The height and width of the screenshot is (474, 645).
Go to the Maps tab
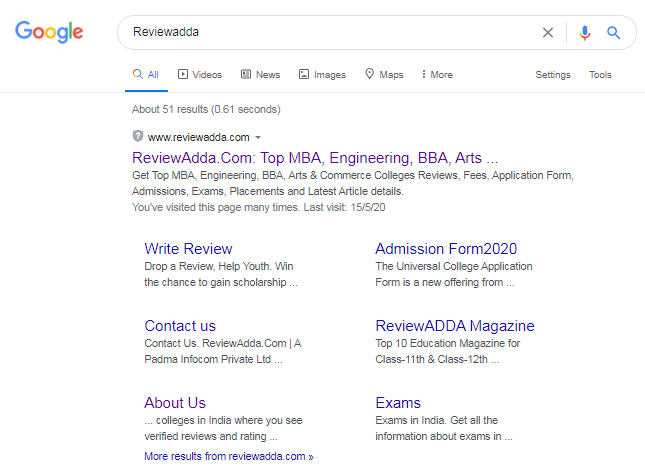pos(384,75)
